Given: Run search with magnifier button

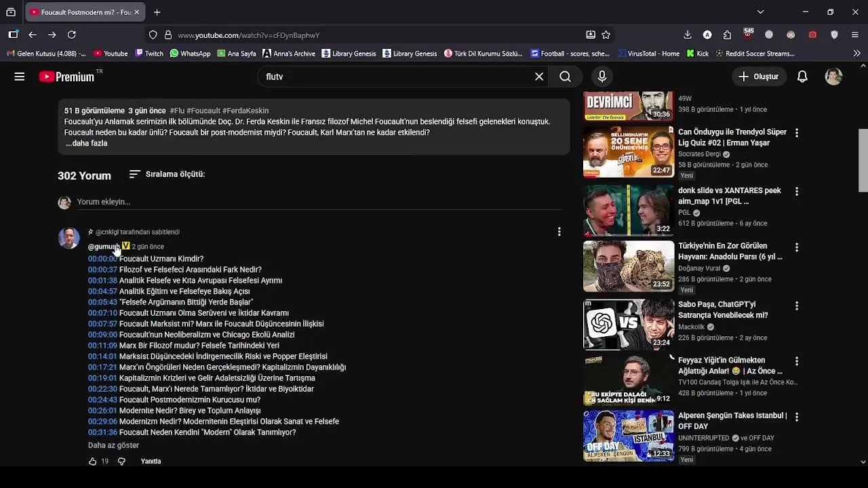Looking at the screenshot, I should click(x=565, y=77).
